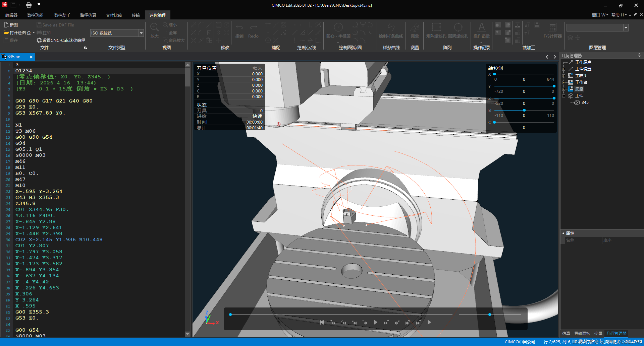
Task: Step forward to next Z level
Action: (397, 322)
